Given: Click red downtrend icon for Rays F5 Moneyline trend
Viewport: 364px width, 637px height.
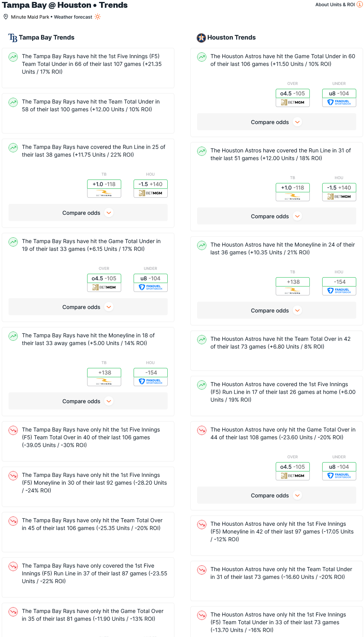Looking at the screenshot, I should click(13, 476).
